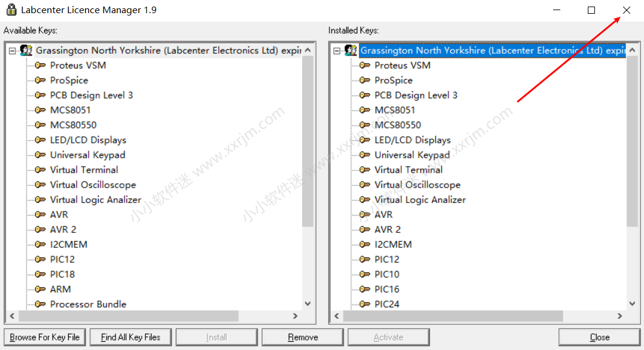Select PIC12 in Installed Keys
Screen dimensions: 644x350
click(386, 259)
